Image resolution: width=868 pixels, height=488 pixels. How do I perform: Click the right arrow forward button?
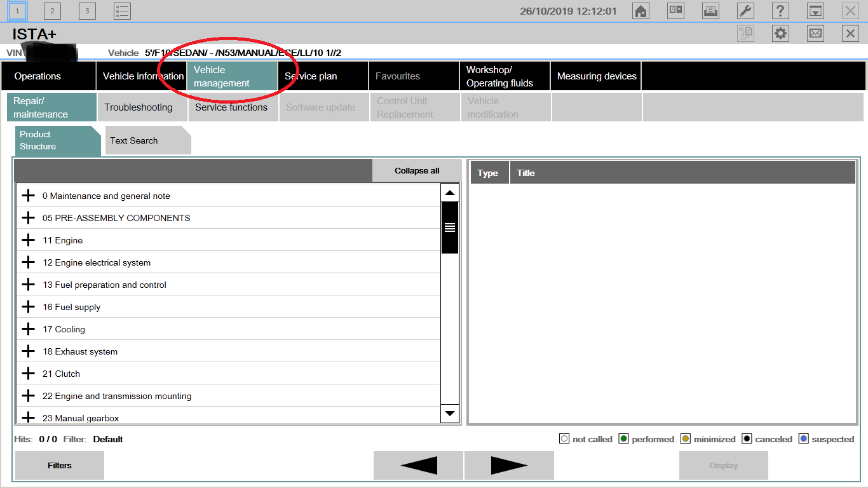click(x=509, y=466)
